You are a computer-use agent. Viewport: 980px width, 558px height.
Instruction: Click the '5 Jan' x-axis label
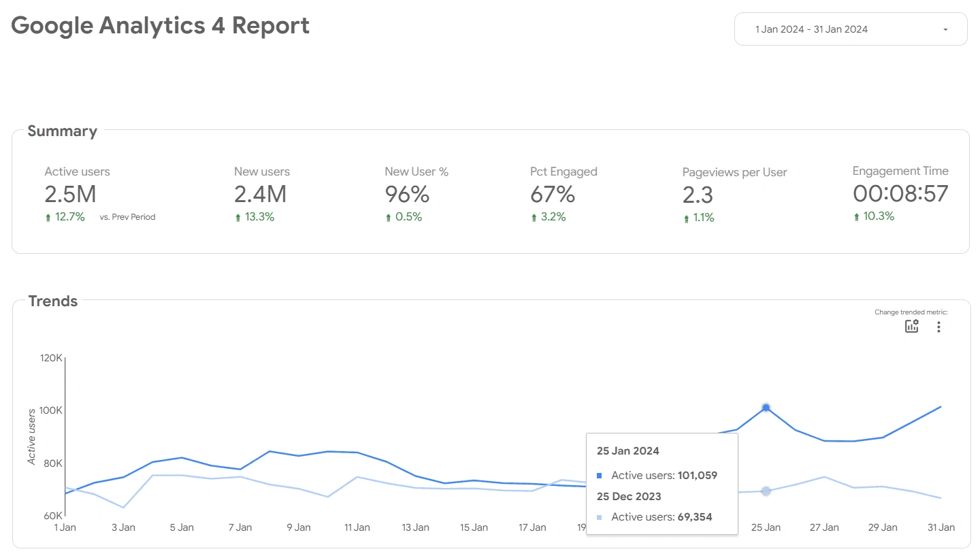[182, 527]
